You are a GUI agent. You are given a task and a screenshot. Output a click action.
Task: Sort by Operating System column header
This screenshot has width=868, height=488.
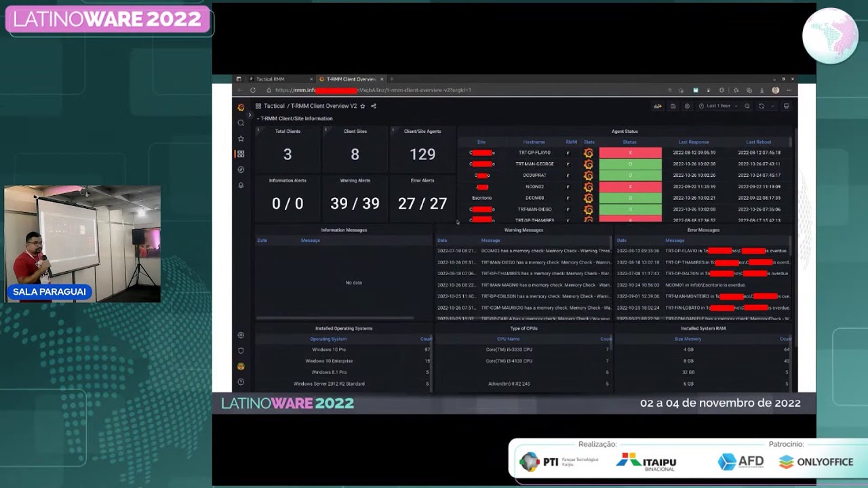click(328, 339)
